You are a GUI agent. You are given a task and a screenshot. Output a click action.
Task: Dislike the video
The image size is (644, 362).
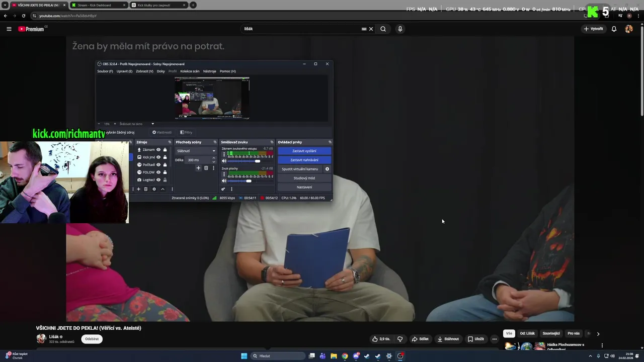pyautogui.click(x=400, y=339)
